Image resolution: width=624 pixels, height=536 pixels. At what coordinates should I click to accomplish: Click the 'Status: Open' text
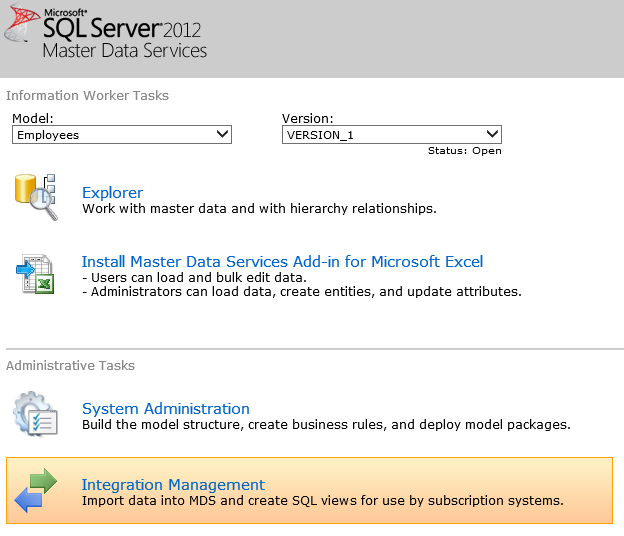pos(464,151)
